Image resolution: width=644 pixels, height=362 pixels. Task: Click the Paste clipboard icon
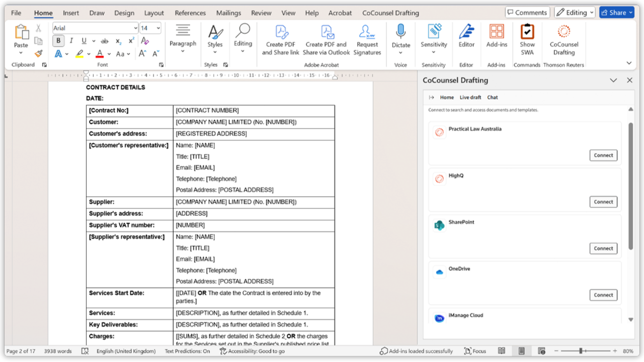click(x=21, y=33)
